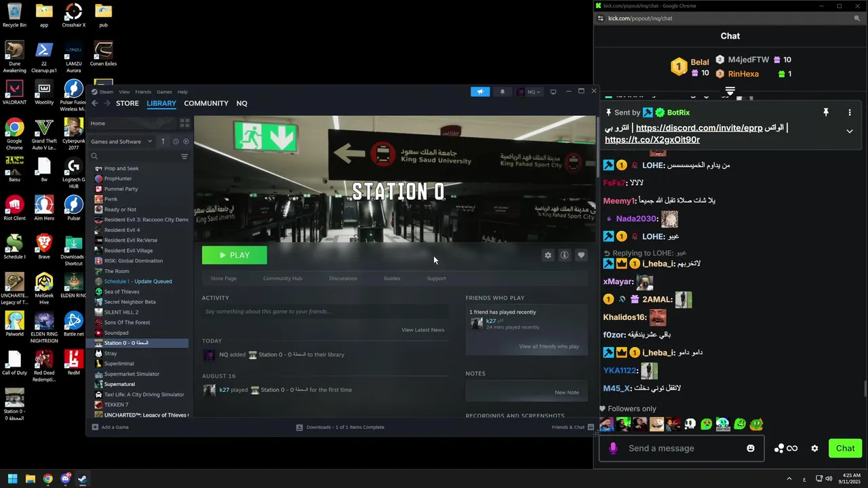Switch to STORE tab
868x488 pixels.
click(127, 103)
